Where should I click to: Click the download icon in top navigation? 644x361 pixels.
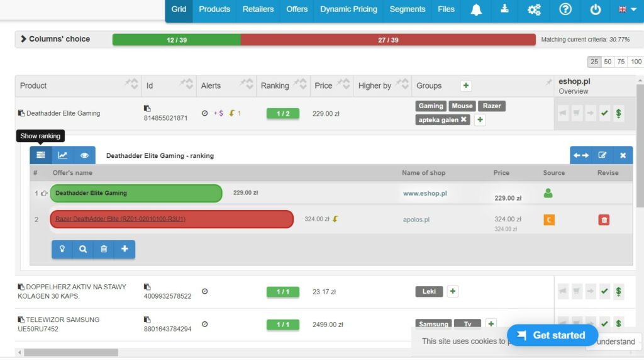tap(504, 9)
